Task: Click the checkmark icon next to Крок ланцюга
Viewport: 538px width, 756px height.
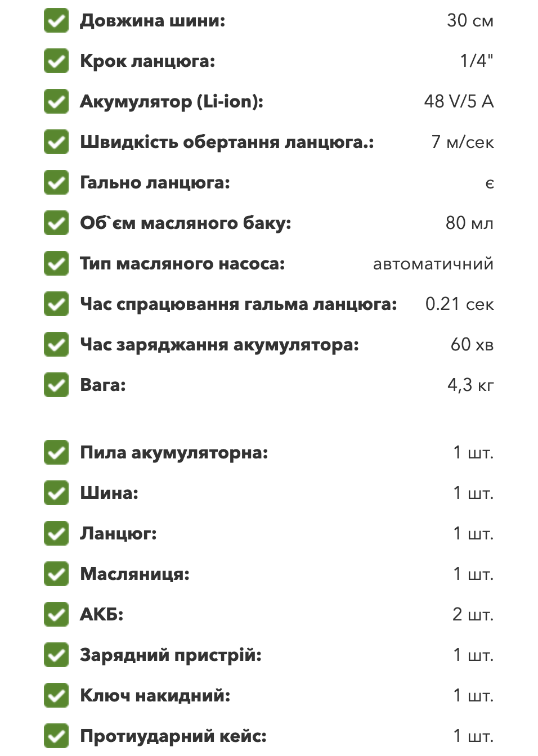Action: [56, 61]
